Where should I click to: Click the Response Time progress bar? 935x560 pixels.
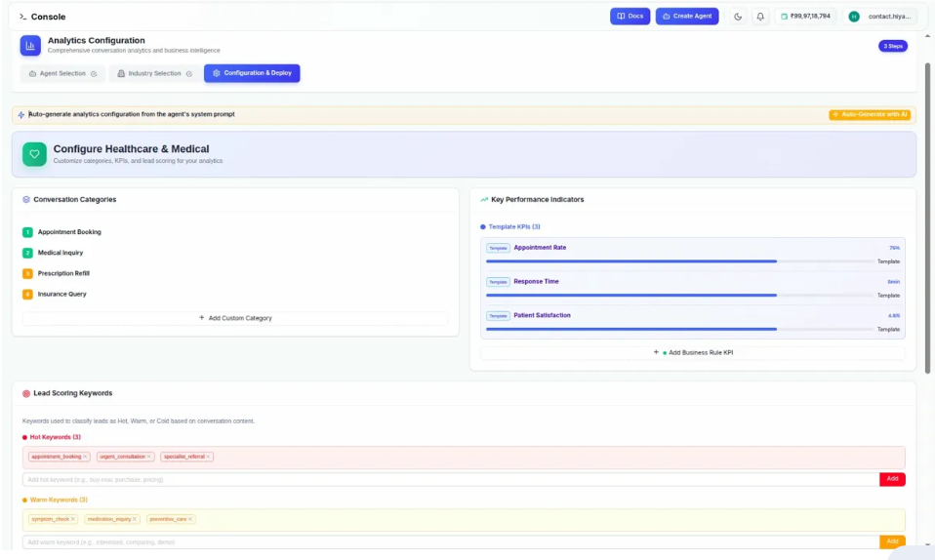679,296
